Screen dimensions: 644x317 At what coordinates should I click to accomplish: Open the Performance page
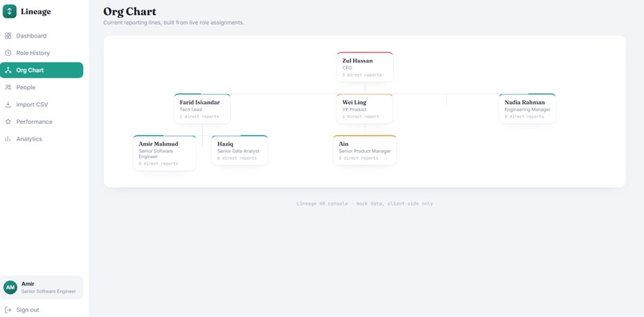pos(42,122)
